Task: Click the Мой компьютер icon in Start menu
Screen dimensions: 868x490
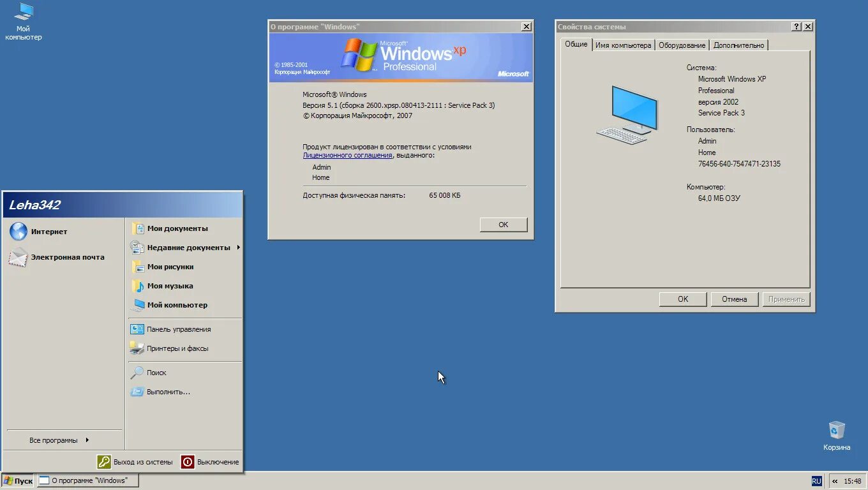Action: [x=137, y=305]
